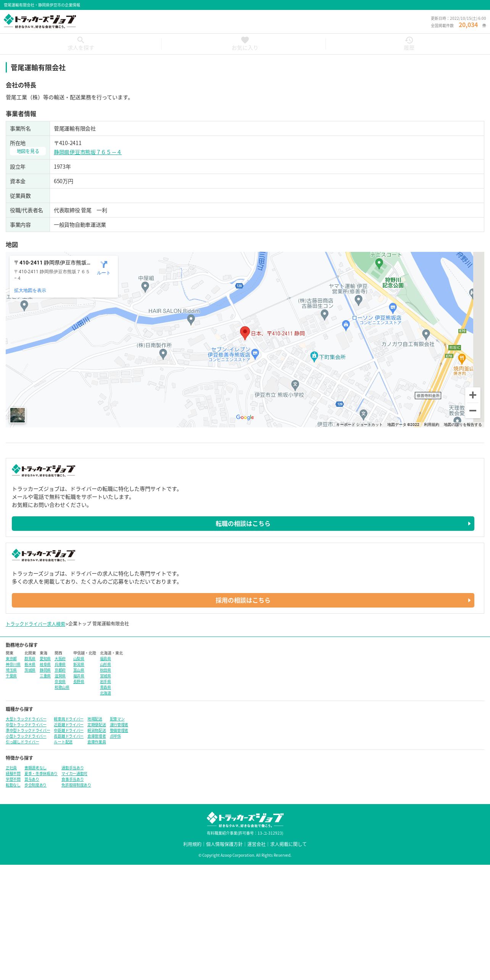
Task: Open 通勤手当あり feature link
Action: coord(73,768)
